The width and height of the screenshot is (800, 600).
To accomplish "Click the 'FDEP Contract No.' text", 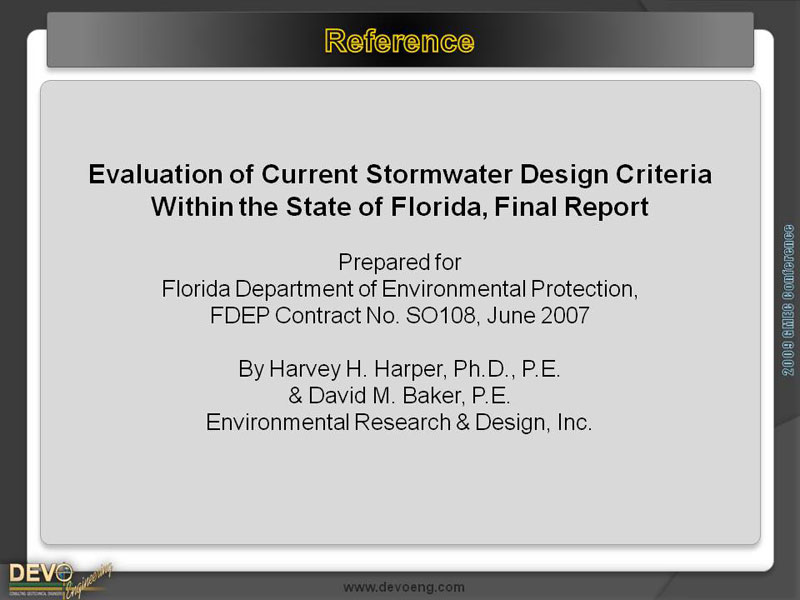I will (x=321, y=317).
